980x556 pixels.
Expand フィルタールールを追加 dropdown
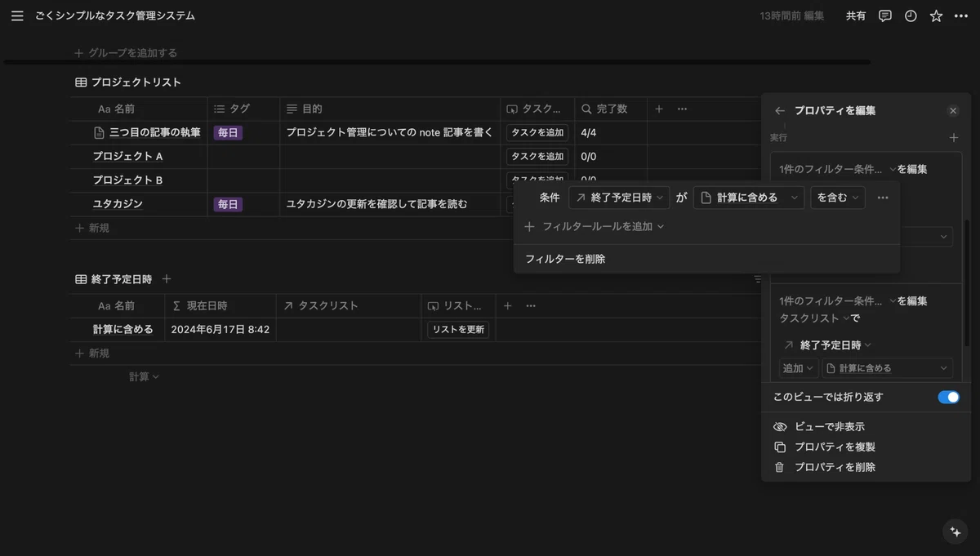coord(595,226)
